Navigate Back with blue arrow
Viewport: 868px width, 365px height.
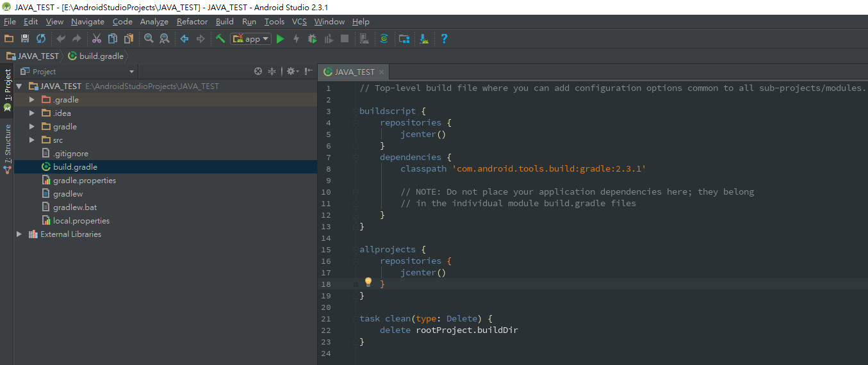click(184, 39)
